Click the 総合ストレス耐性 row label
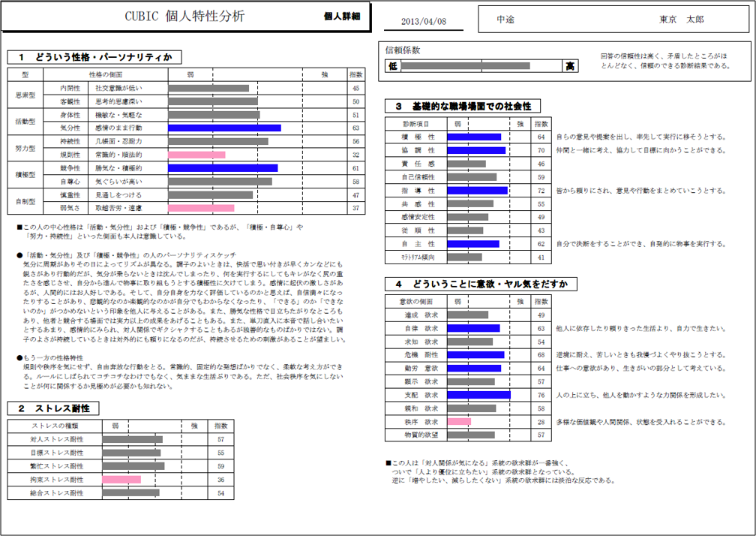 pyautogui.click(x=56, y=493)
